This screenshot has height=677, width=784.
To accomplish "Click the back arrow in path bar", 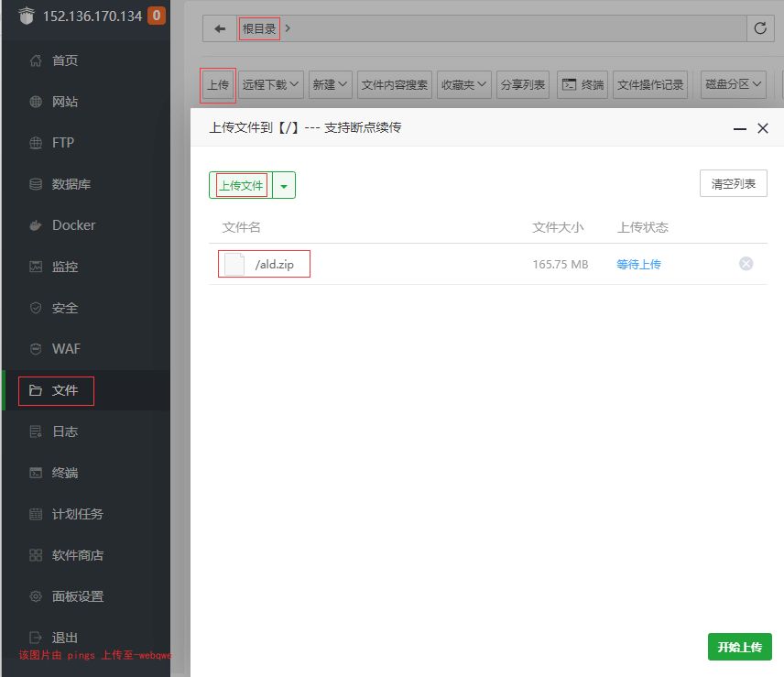I will point(220,29).
